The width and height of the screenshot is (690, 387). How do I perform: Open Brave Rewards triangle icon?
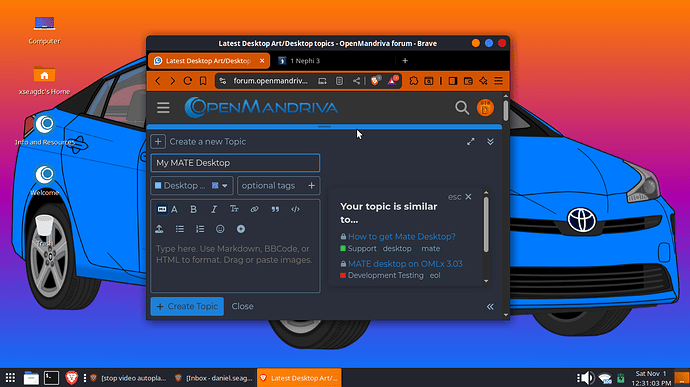(393, 81)
